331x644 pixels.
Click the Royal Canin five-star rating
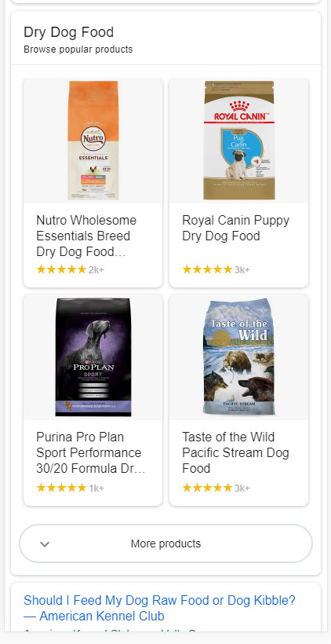coord(207,269)
